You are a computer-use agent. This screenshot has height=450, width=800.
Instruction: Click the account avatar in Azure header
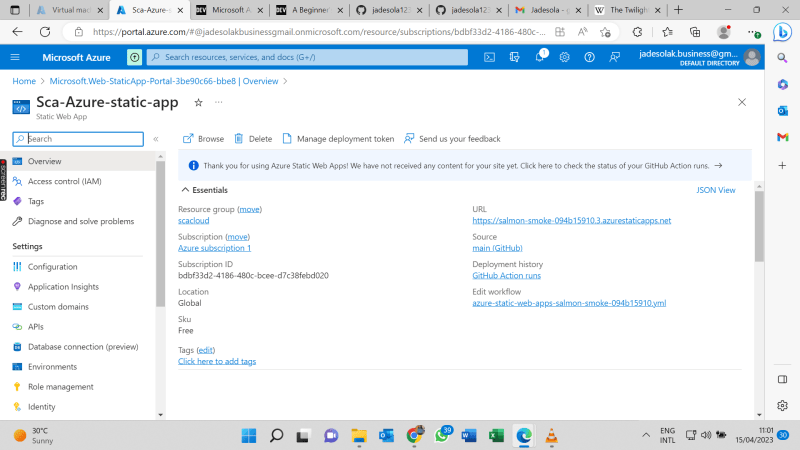(752, 57)
